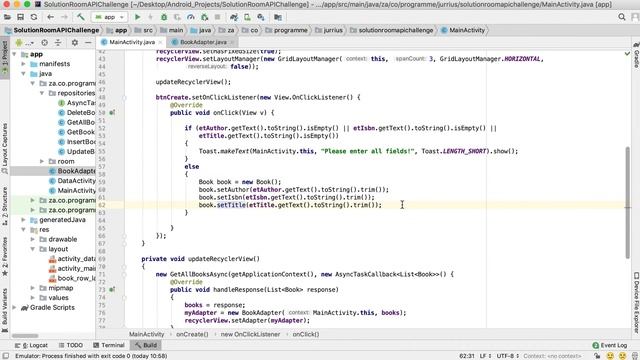The image size is (640, 360).
Task: Run the app with the green play icon
Action: click(x=138, y=17)
